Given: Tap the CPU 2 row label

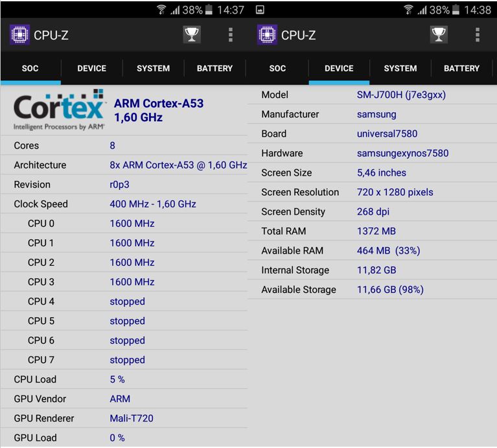Looking at the screenshot, I should 41,263.
